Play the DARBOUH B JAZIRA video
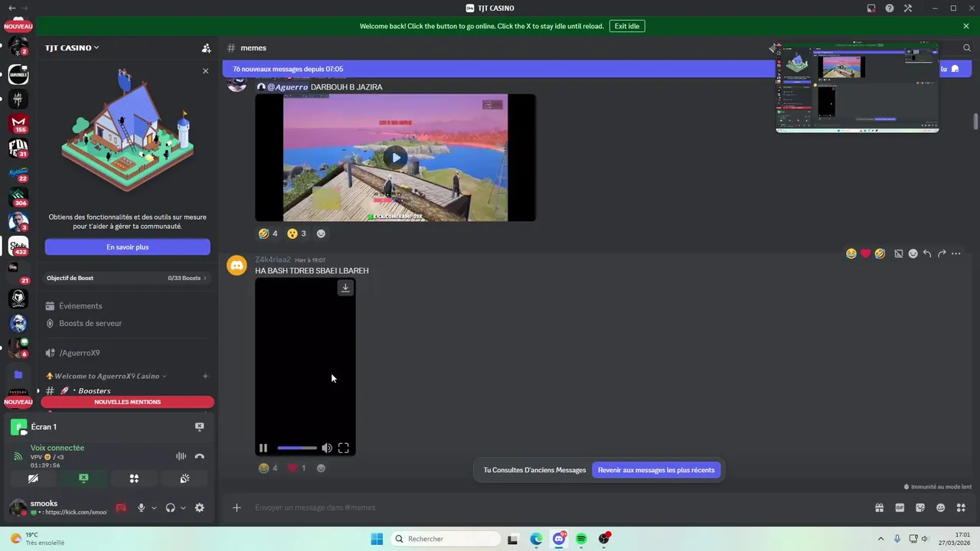 point(395,158)
